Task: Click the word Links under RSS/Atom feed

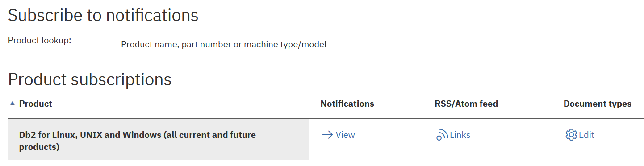Action: click(460, 135)
